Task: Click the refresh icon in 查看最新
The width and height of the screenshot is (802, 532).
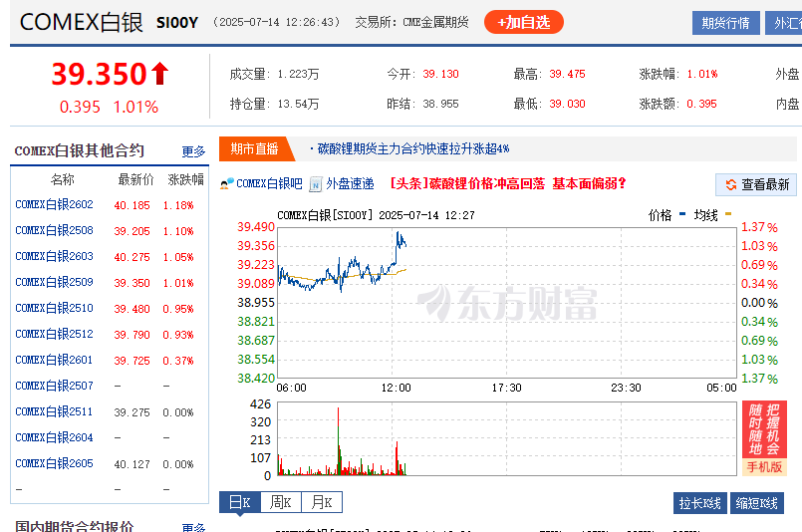Action: point(731,184)
